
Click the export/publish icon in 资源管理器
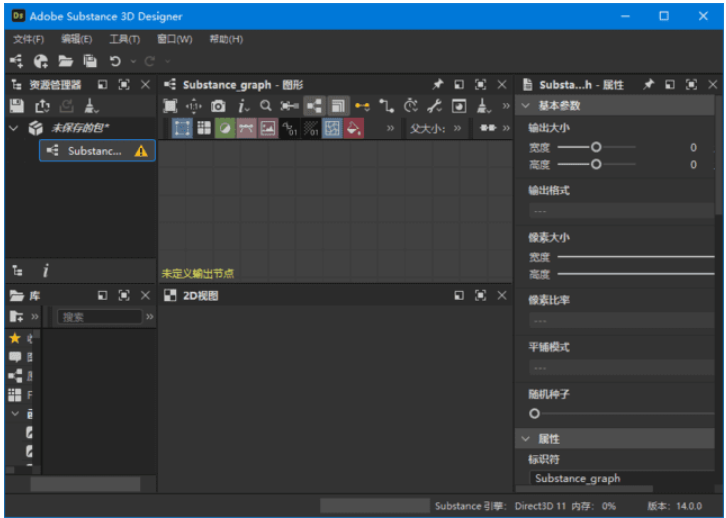42,106
